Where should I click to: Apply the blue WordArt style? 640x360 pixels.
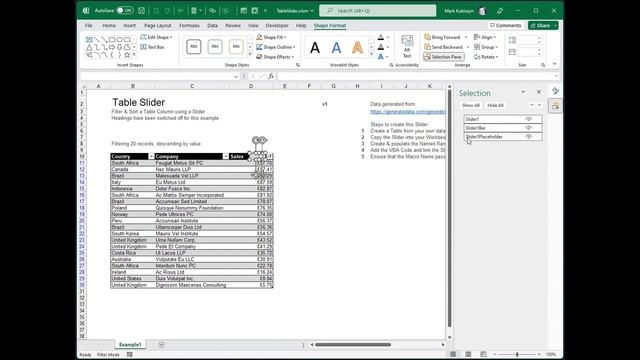[x=336, y=48]
